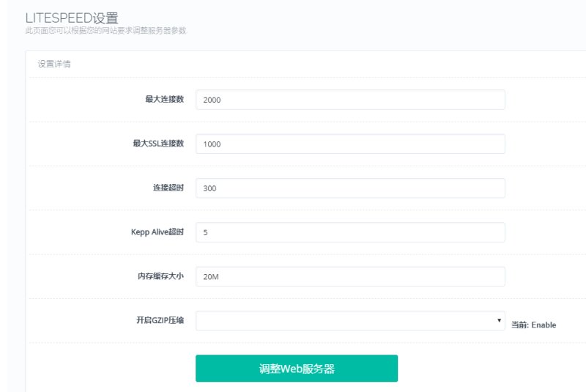This screenshot has height=392, width=586.
Task: Click the Kepp Alive超时 field showing 5
Action: tap(350, 232)
